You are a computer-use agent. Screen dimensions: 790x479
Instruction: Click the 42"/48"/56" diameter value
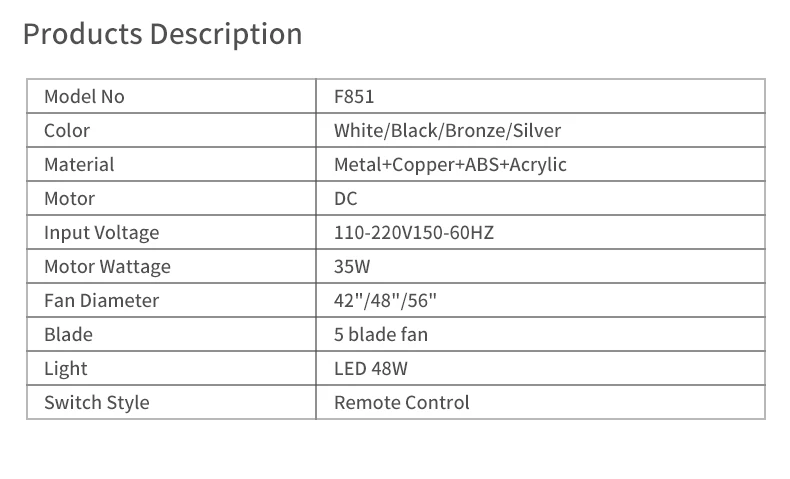click(x=385, y=301)
